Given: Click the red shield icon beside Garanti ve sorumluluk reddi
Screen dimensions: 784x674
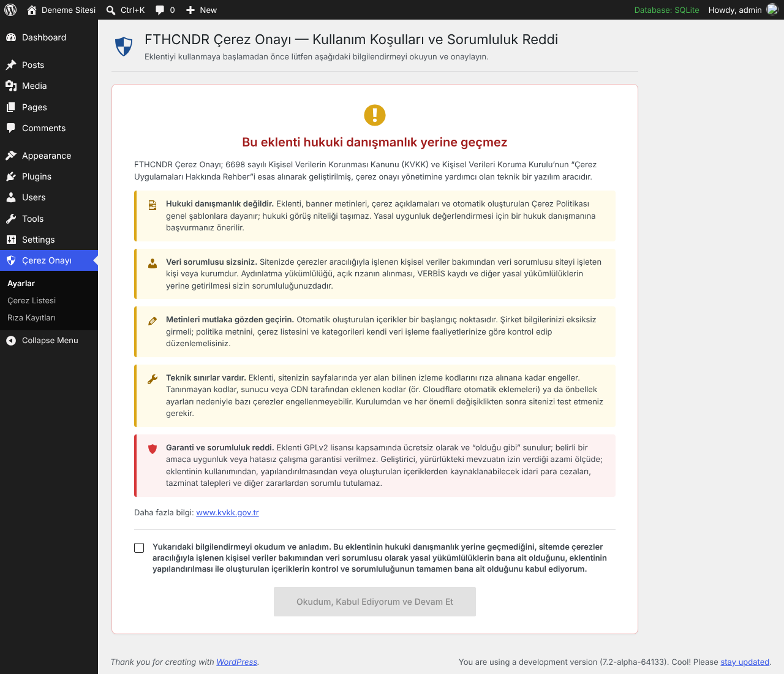Looking at the screenshot, I should click(x=153, y=449).
